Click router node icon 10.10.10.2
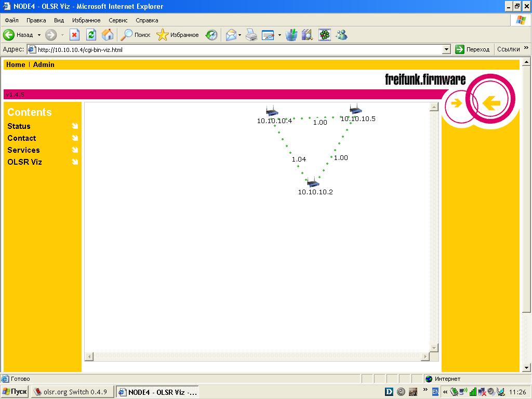Viewport: 532px width, 399px height. pyautogui.click(x=313, y=182)
